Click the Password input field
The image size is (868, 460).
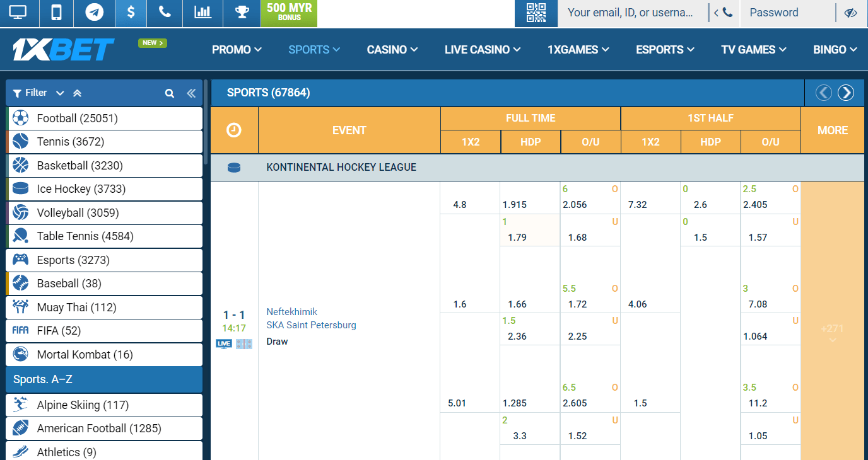(787, 13)
